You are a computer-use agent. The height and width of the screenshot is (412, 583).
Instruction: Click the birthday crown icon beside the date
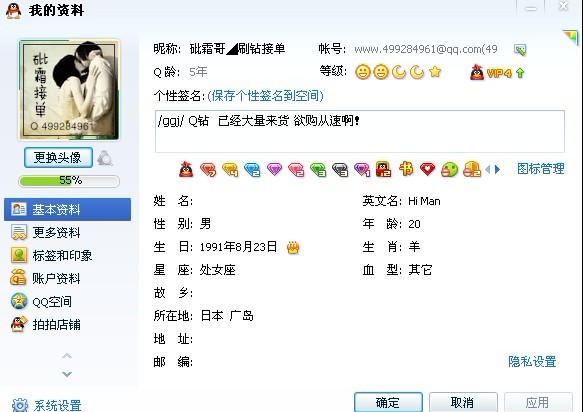(x=293, y=247)
